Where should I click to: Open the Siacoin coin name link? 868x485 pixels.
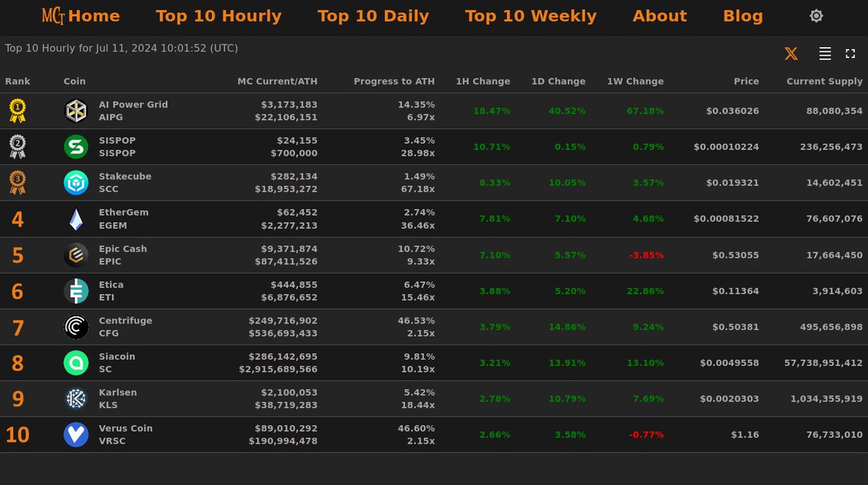point(117,356)
